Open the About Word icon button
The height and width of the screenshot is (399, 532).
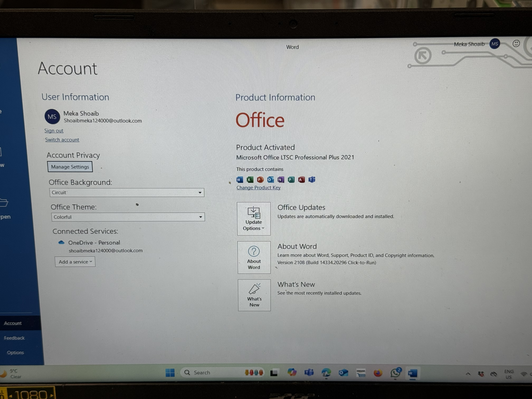(254, 257)
